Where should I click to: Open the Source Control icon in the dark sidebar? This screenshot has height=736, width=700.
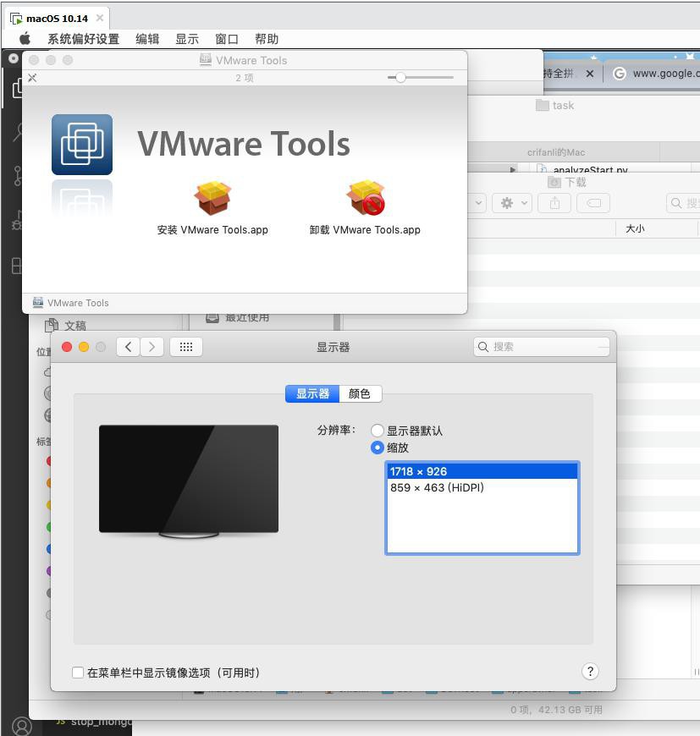click(x=18, y=176)
